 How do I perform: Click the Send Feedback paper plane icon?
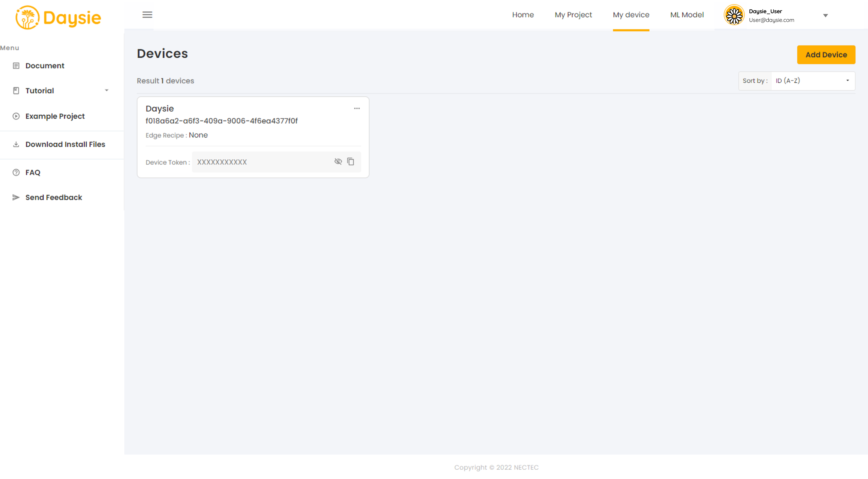point(16,197)
